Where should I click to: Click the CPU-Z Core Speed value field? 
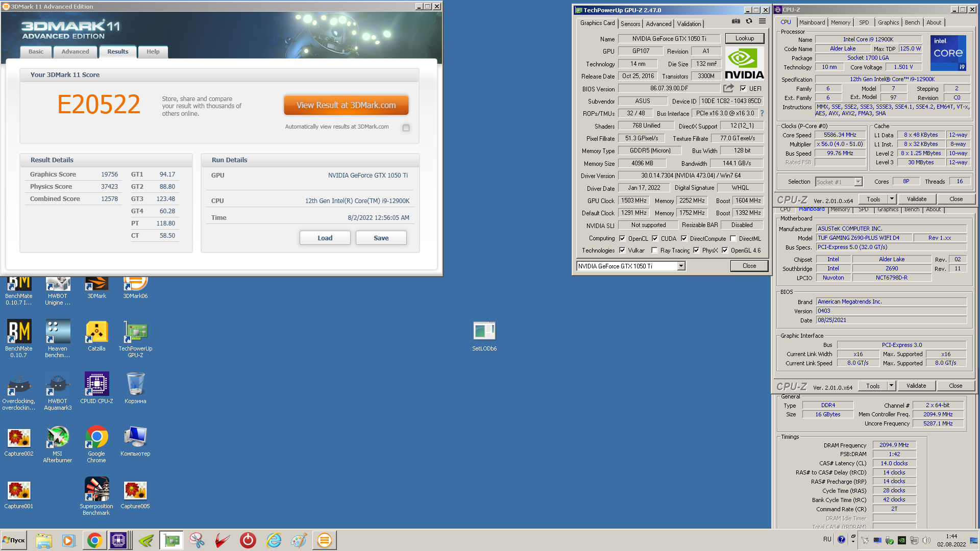point(840,135)
